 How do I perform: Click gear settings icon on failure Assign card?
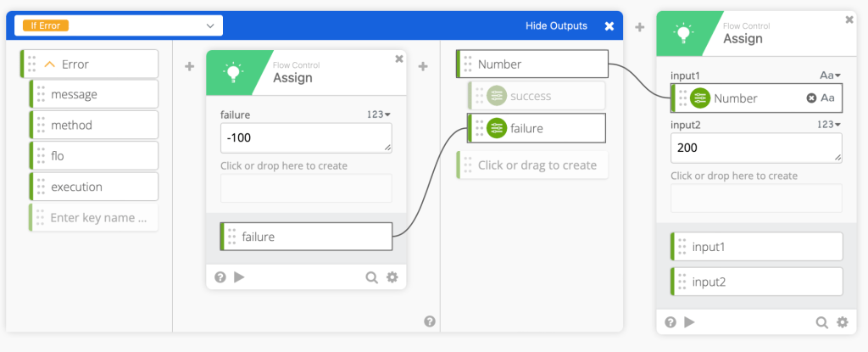pos(392,277)
